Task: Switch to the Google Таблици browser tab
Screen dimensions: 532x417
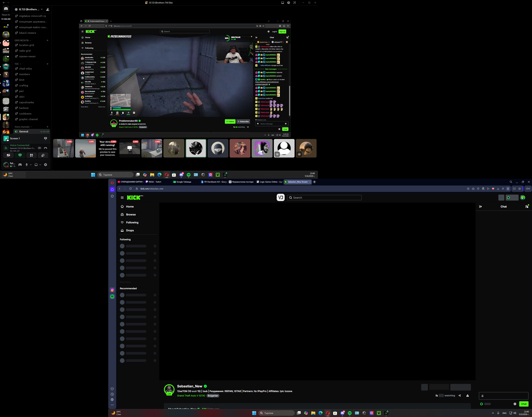Action: click(186, 182)
